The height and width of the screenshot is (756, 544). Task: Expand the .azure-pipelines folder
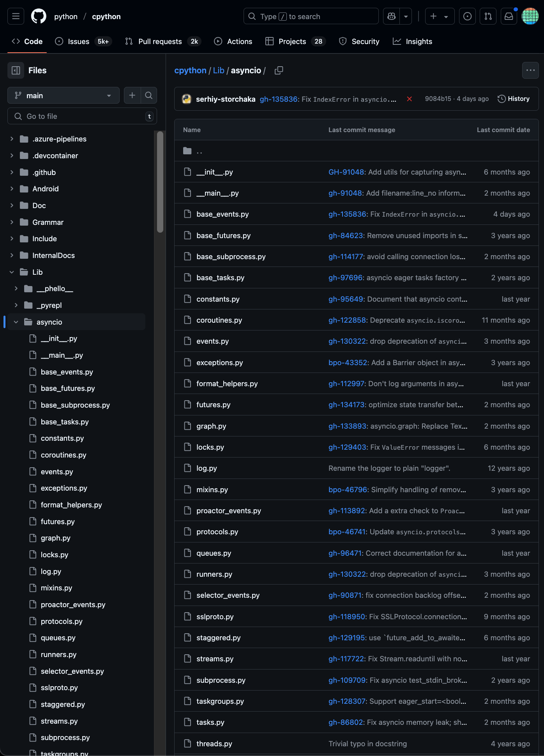pos(12,139)
